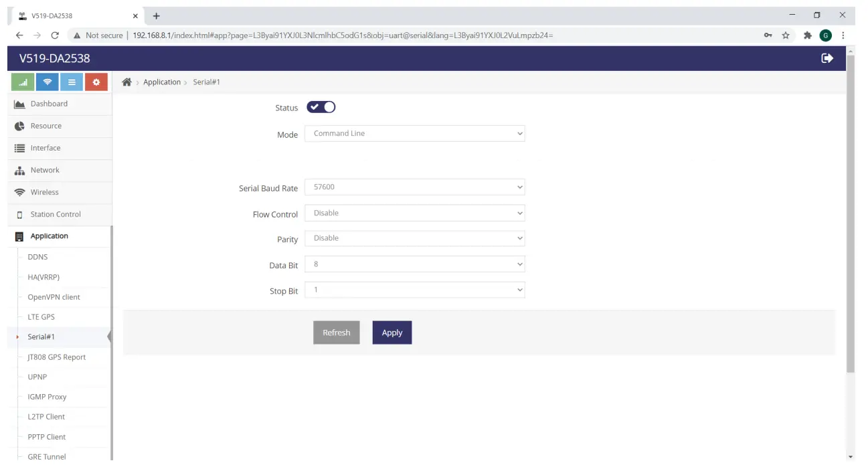868x475 pixels.
Task: Click the Wireless wifi icon in sidebar
Action: coord(20,192)
